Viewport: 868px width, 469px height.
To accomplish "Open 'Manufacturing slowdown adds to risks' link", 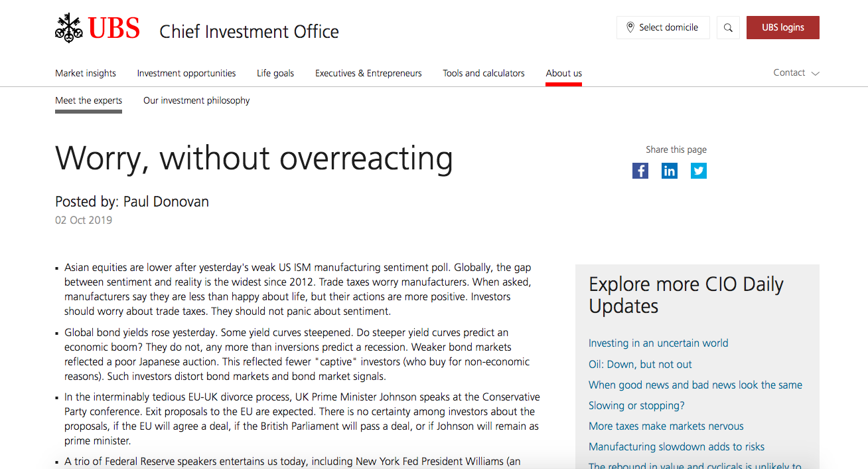I will click(677, 447).
